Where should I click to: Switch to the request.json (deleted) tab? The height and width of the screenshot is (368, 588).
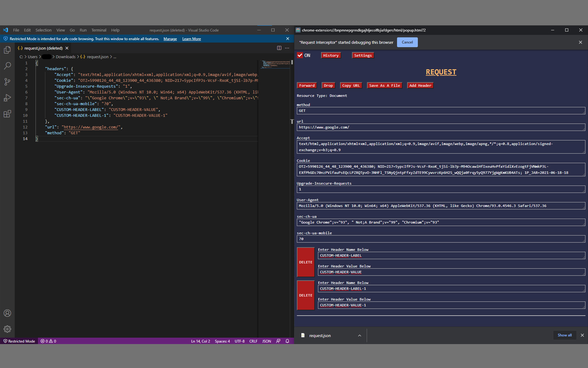click(43, 48)
